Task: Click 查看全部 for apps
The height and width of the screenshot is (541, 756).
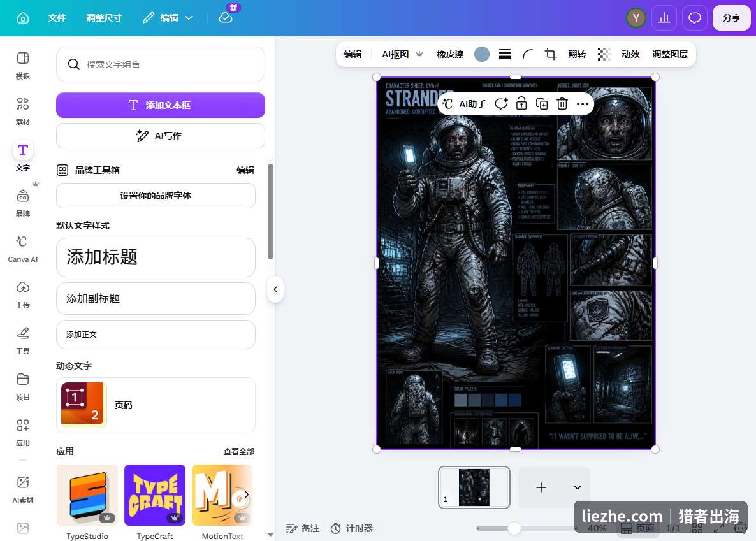Action: pyautogui.click(x=238, y=451)
